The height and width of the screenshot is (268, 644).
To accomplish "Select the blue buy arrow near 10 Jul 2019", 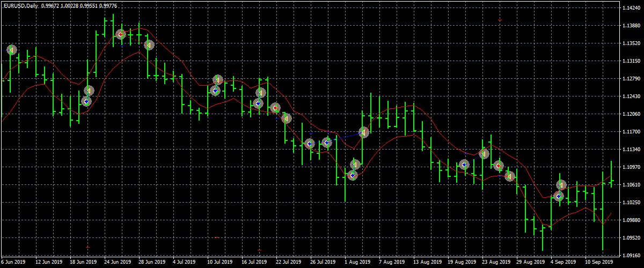I will tap(215, 91).
